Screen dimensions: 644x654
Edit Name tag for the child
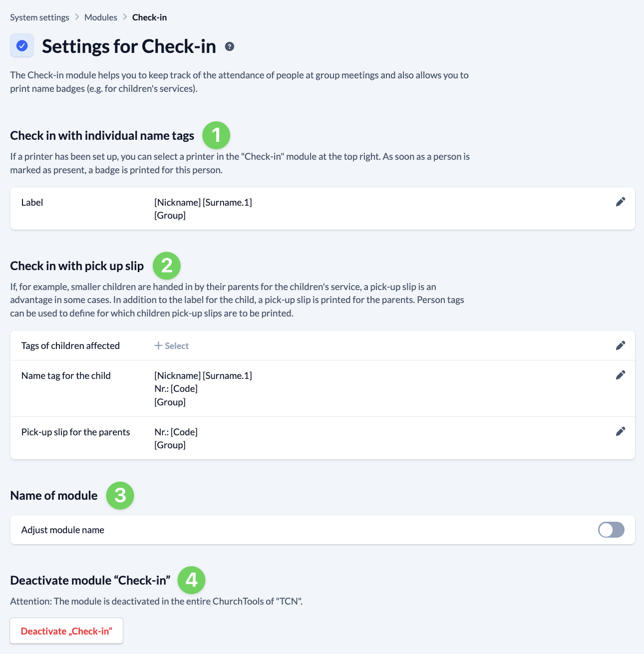pos(621,375)
